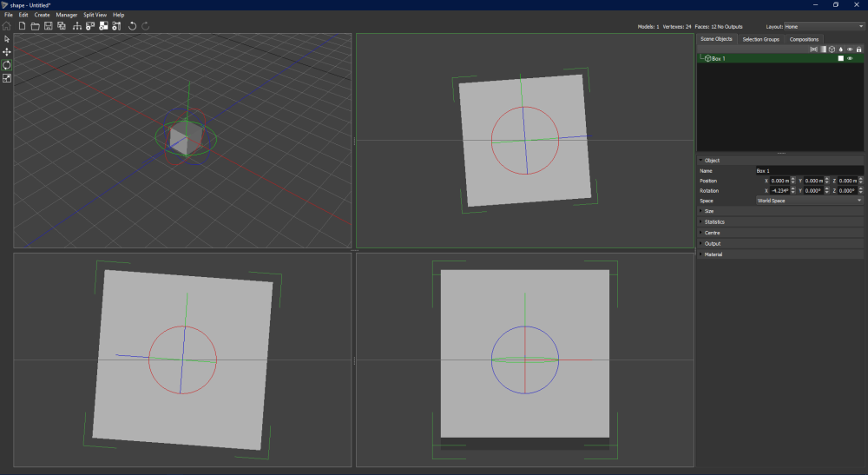Open the Layout dropdown showing Home

click(824, 27)
